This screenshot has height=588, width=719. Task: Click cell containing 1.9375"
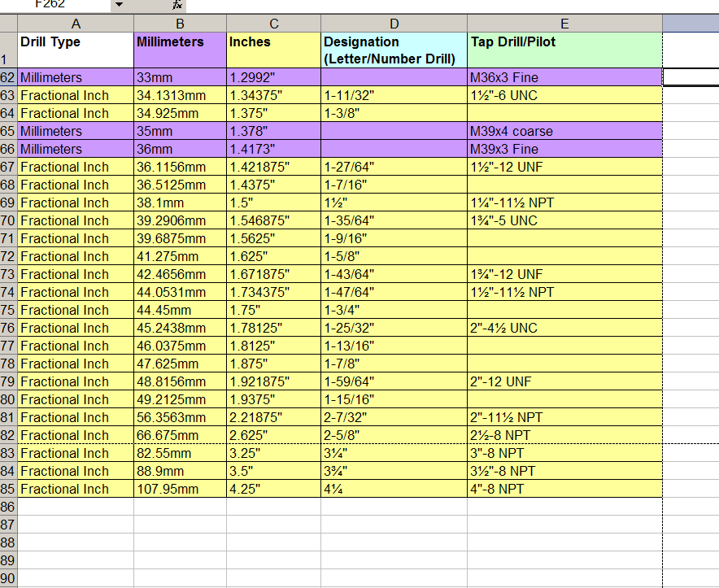pyautogui.click(x=274, y=399)
